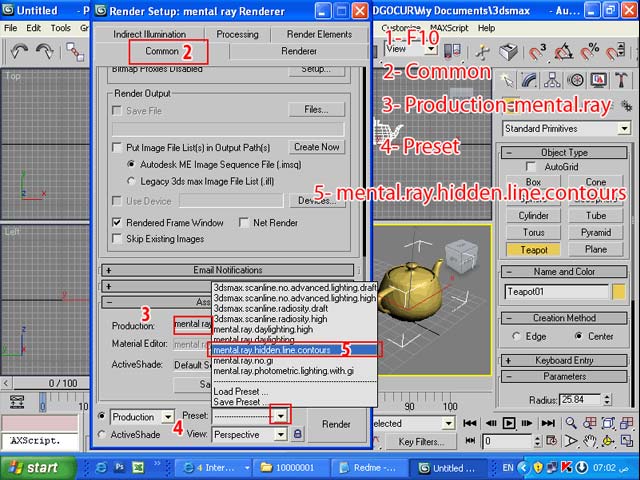Click Create Now button
The image size is (640, 480).
pyautogui.click(x=317, y=147)
